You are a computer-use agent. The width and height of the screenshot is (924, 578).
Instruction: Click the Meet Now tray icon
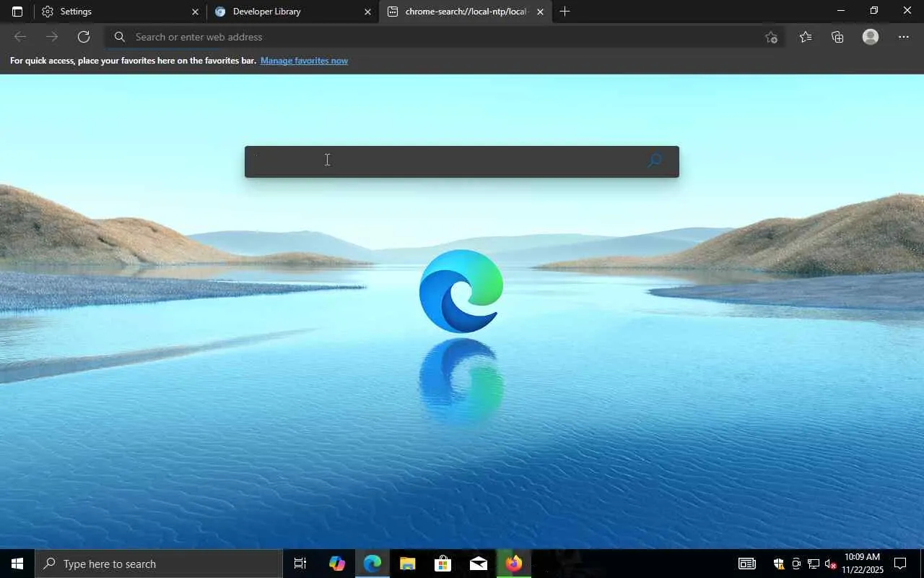pyautogui.click(x=796, y=564)
